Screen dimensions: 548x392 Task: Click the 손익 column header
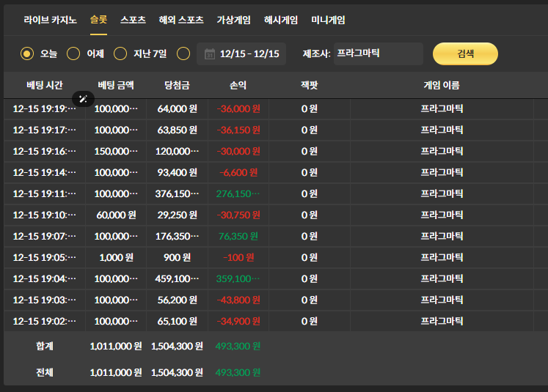point(238,85)
